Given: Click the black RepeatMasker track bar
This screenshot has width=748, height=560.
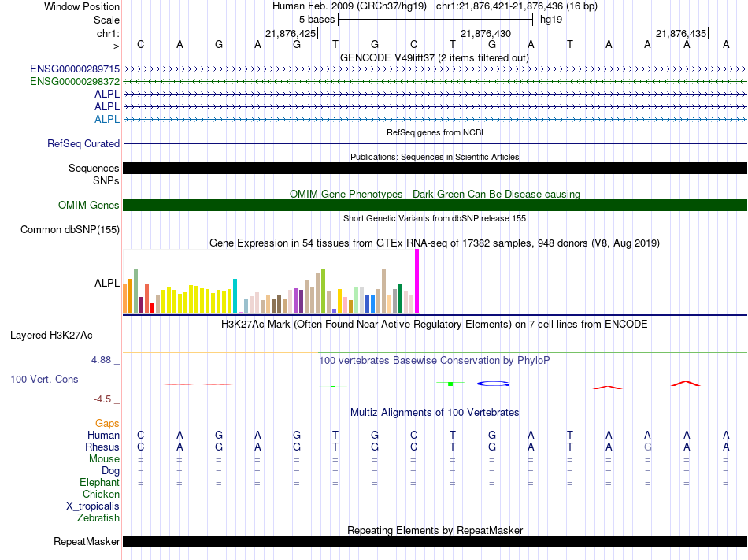Looking at the screenshot, I should [435, 541].
